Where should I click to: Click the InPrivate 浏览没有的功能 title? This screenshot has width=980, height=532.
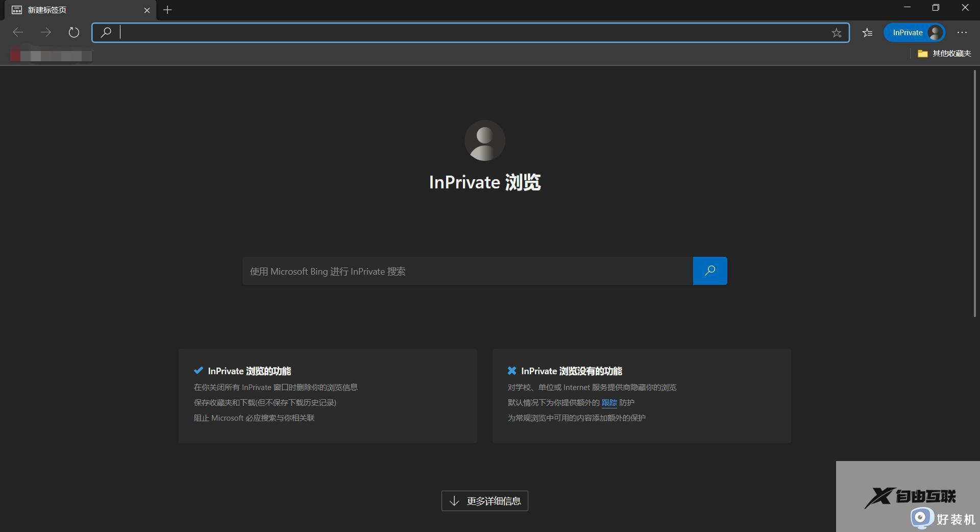(x=572, y=371)
